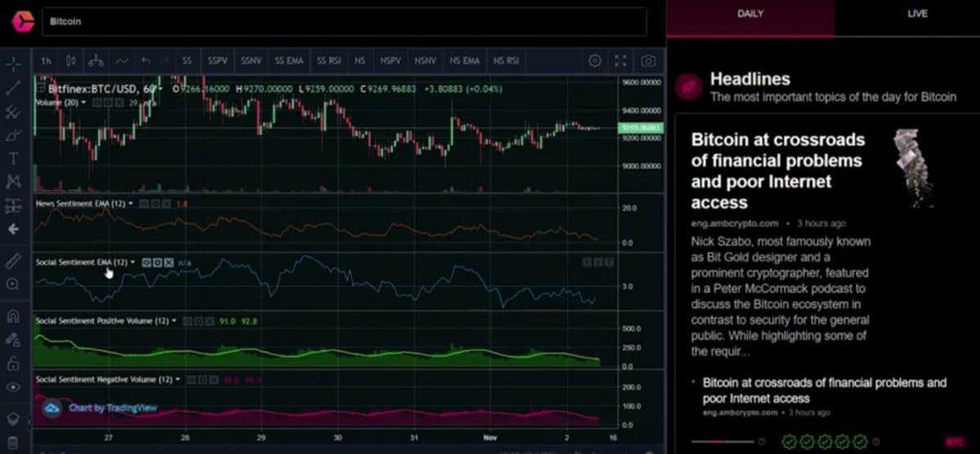The height and width of the screenshot is (454, 980).
Task: Open Social Sentiment EMA indicator settings
Action: [158, 262]
